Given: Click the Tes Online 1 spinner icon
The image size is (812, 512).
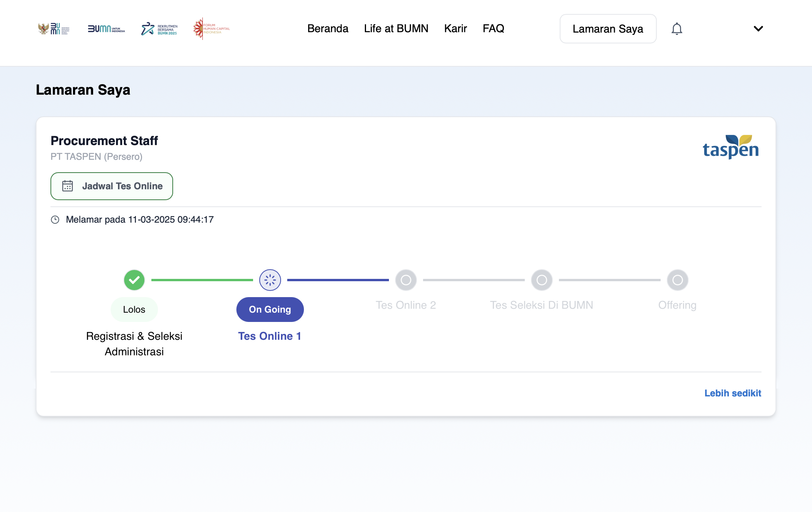Looking at the screenshot, I should 270,280.
